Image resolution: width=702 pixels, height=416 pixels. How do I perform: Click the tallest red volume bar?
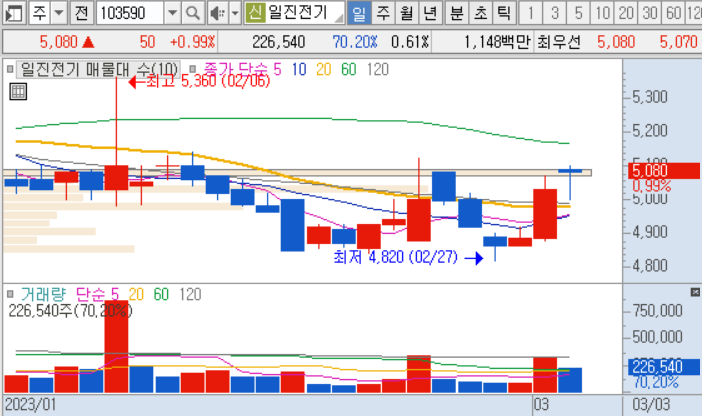coord(116,347)
